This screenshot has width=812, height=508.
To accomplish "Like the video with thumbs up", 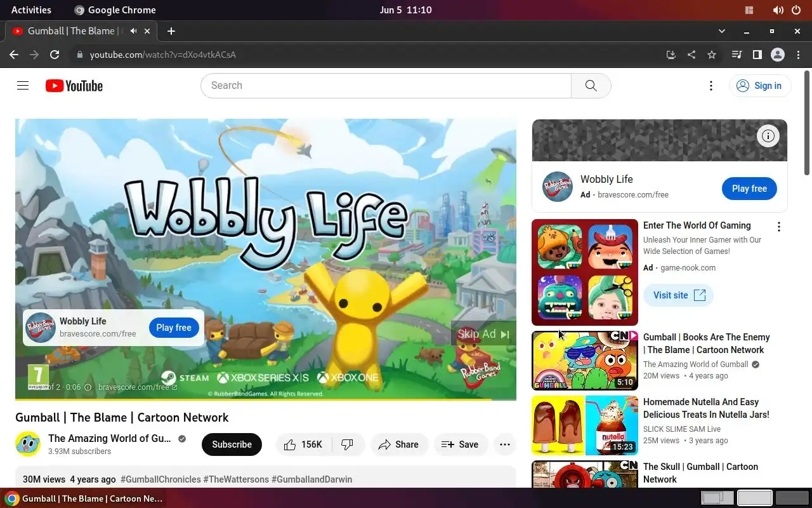I will 303,444.
